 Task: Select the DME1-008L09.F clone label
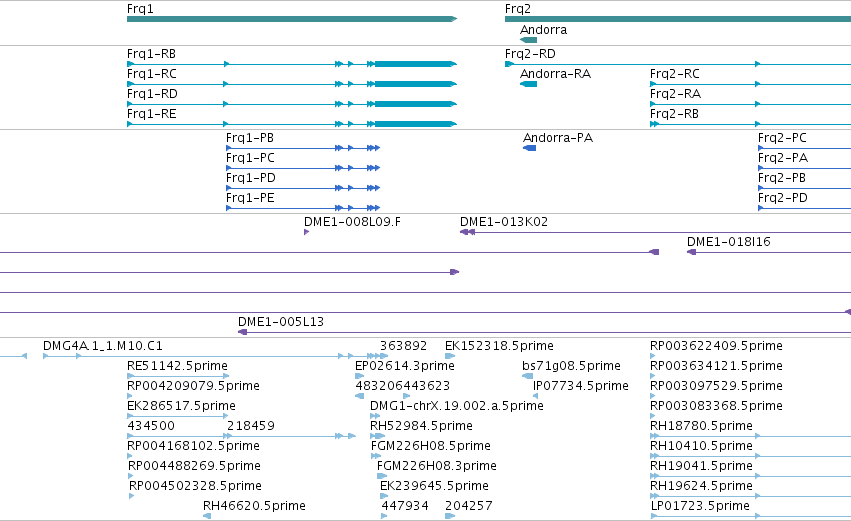pyautogui.click(x=352, y=222)
